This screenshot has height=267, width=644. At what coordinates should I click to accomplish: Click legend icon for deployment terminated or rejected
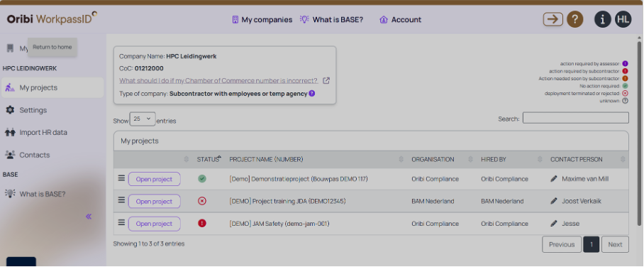pyautogui.click(x=625, y=94)
